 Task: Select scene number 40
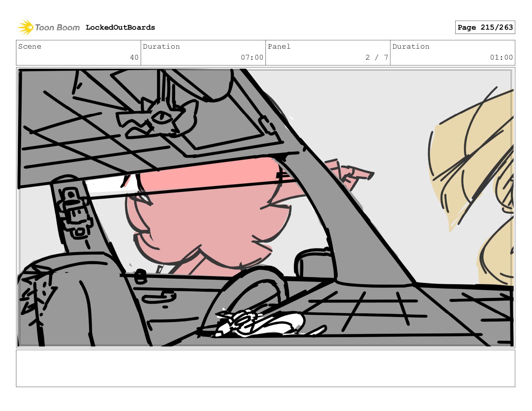[134, 57]
